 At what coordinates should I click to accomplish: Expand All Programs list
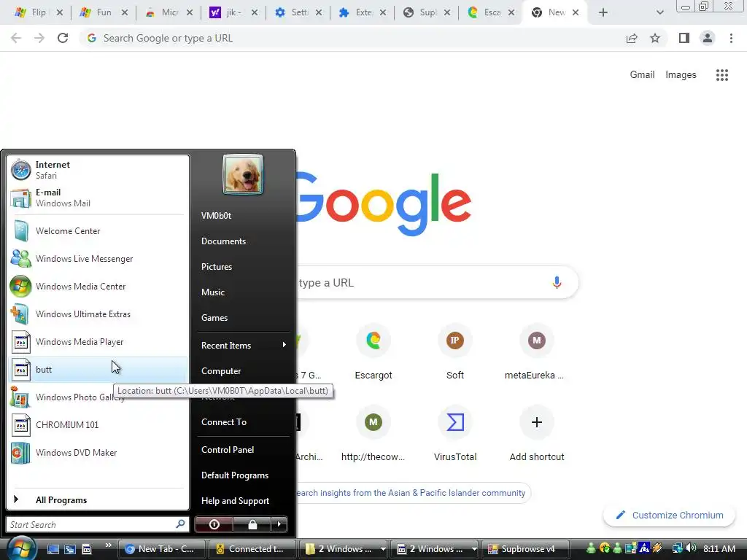point(98,499)
